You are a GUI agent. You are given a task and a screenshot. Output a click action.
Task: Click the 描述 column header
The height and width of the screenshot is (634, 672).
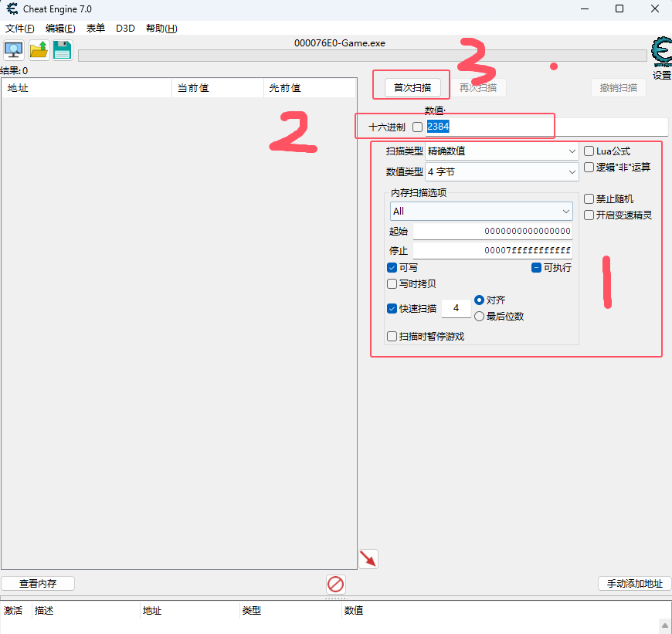click(x=86, y=610)
